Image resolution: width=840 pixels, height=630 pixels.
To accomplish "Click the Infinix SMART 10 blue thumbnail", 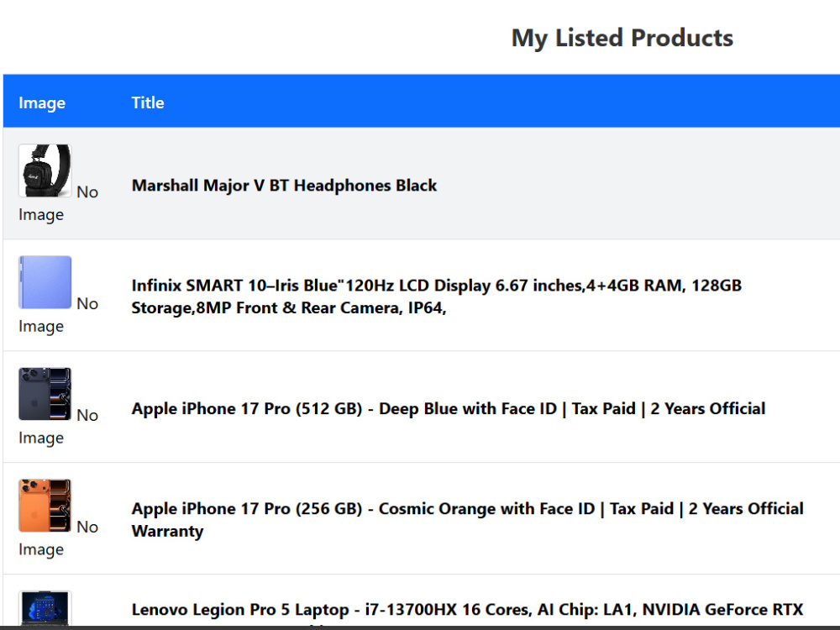I will pyautogui.click(x=45, y=282).
